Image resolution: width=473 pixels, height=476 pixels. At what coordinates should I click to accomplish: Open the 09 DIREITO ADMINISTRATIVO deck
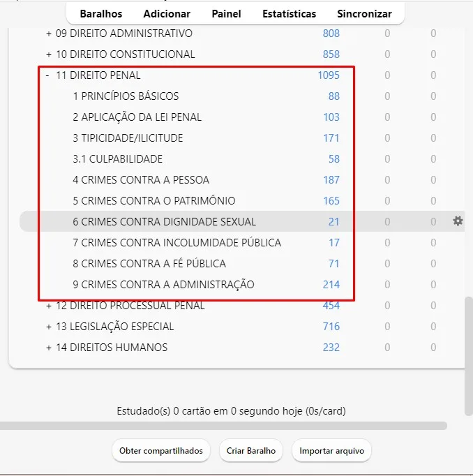[123, 34]
